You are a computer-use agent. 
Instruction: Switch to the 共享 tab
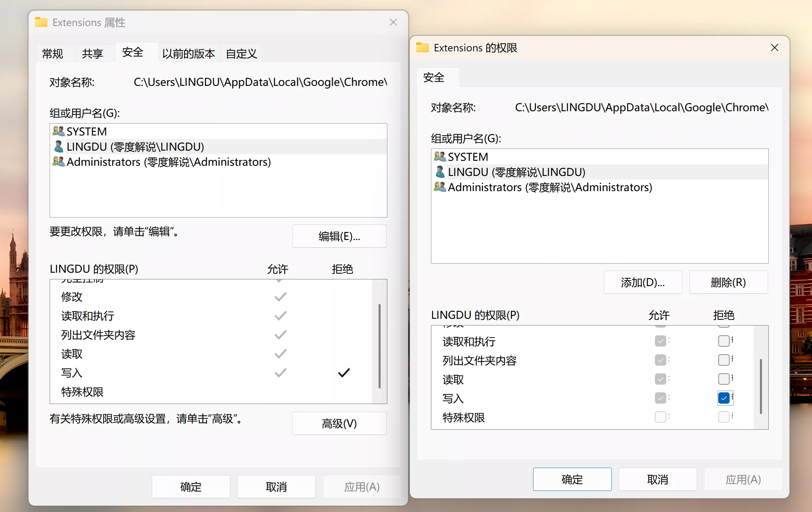[x=93, y=52]
